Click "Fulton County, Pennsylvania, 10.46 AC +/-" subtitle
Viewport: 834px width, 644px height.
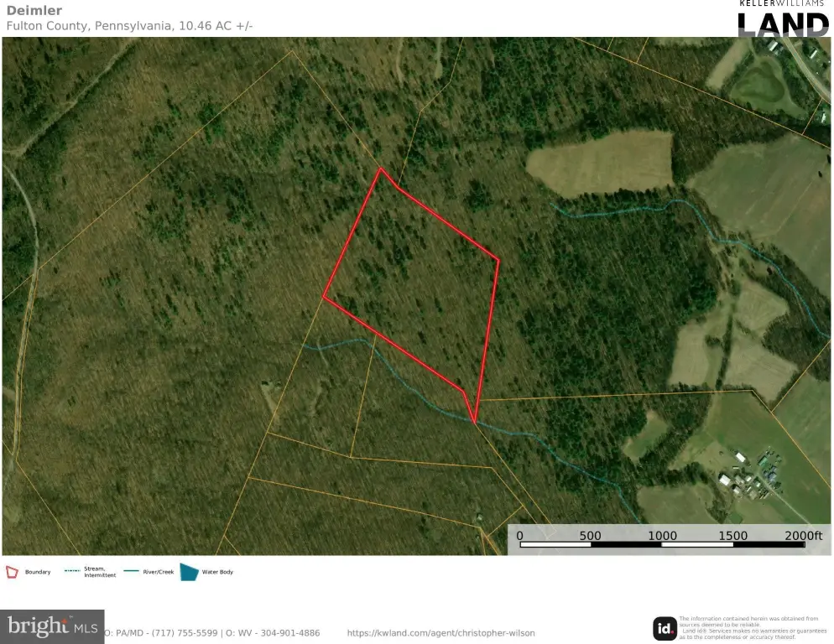129,25
